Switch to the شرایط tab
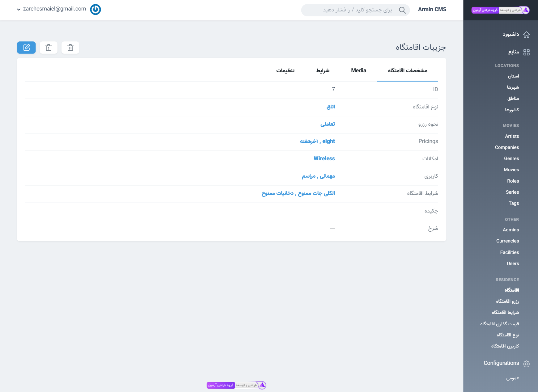Image resolution: width=538 pixels, height=392 pixels. coord(323,71)
